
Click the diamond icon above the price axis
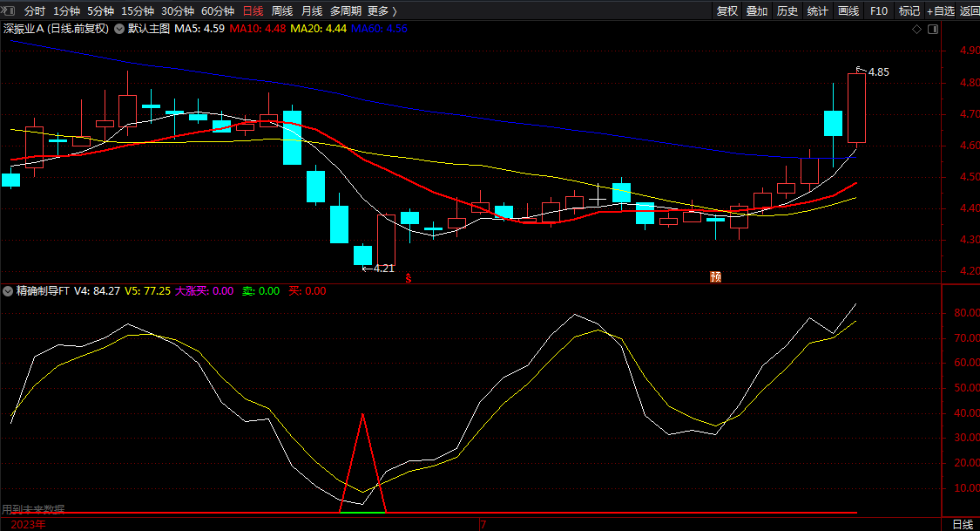pos(917,30)
